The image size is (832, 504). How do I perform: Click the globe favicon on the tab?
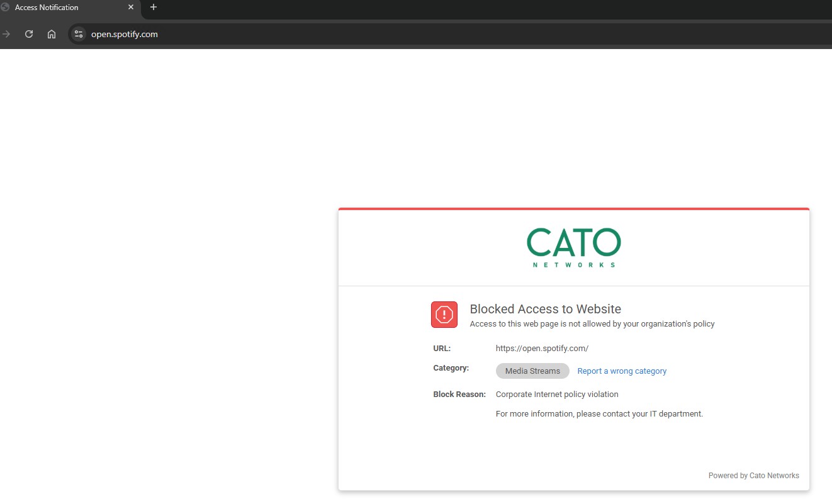5,8
